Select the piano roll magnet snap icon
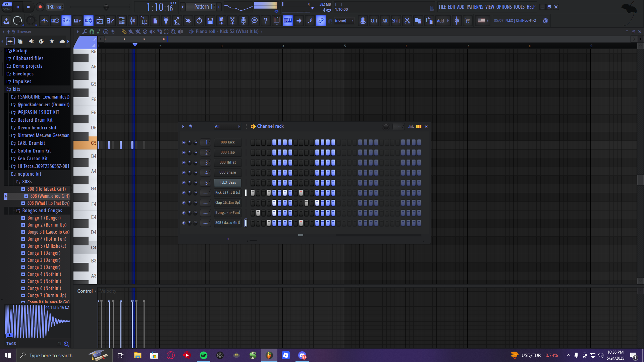Viewport: 644px width, 362px height. click(92, 32)
